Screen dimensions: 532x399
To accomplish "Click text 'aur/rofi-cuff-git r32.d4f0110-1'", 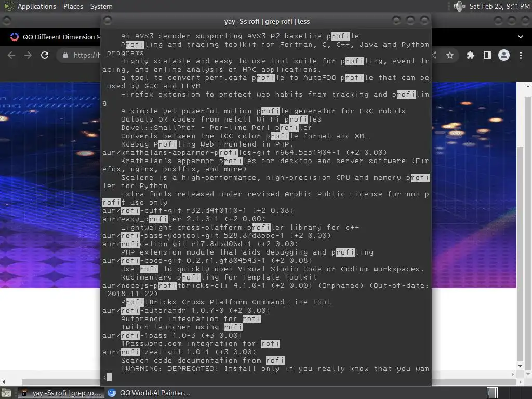I will pyautogui.click(x=175, y=211).
